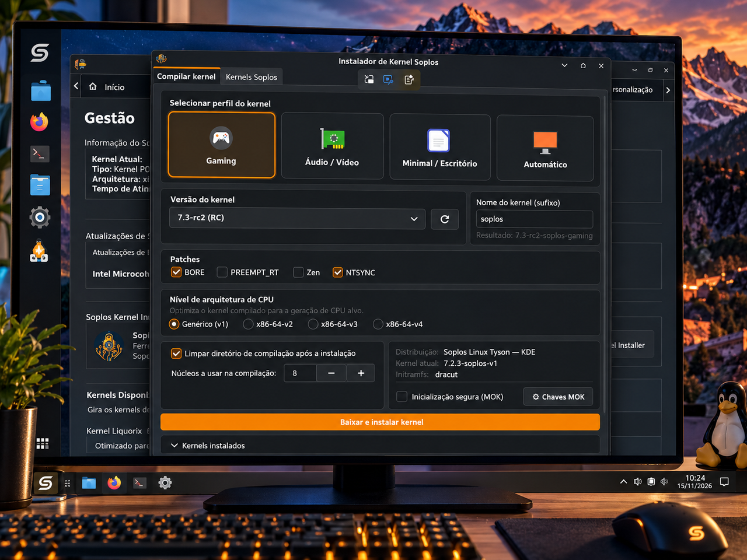Expand the Kernels instalados section
747x560 pixels.
[381, 446]
